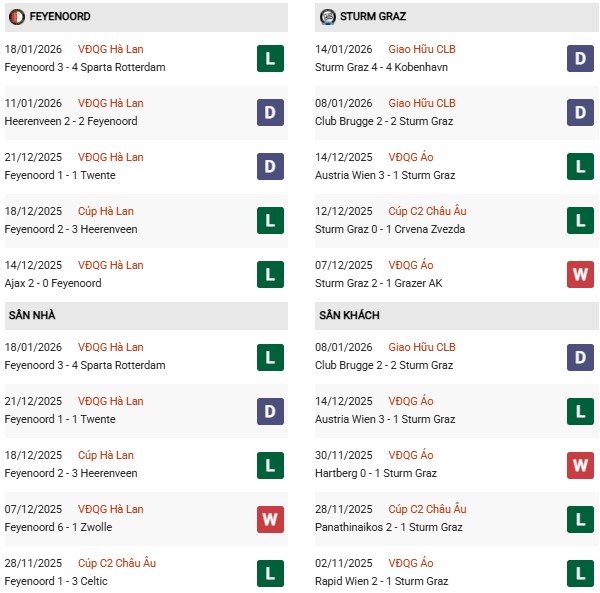The height and width of the screenshot is (593, 600).
Task: Click the W badge for Feyenoord 6-1 Zwolle
Action: click(269, 518)
